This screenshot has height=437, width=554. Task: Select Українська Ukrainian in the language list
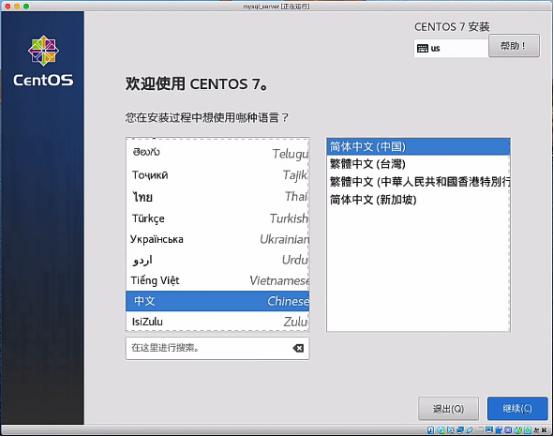(x=217, y=239)
